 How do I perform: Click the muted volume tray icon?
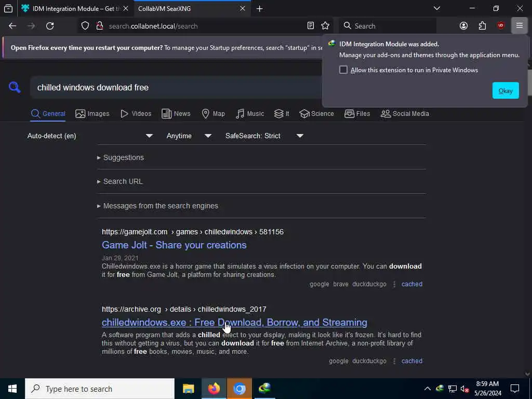click(464, 389)
